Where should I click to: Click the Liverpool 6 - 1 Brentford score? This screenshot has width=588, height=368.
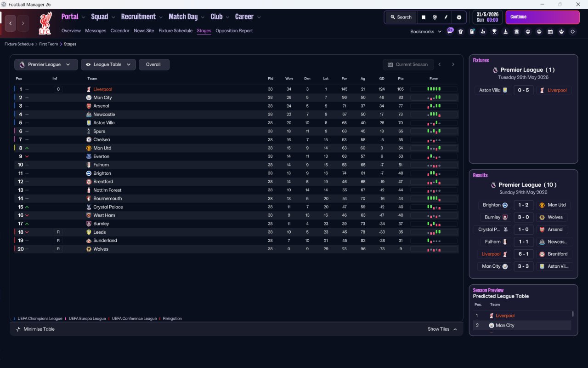pyautogui.click(x=523, y=254)
